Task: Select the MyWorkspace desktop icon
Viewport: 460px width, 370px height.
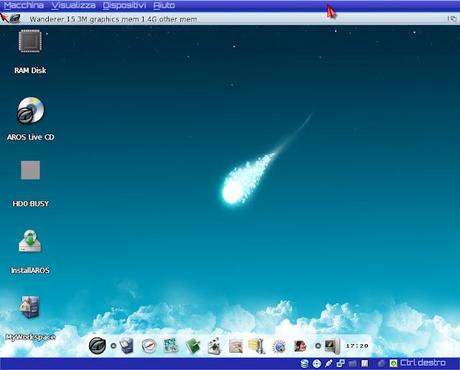Action: [30, 307]
